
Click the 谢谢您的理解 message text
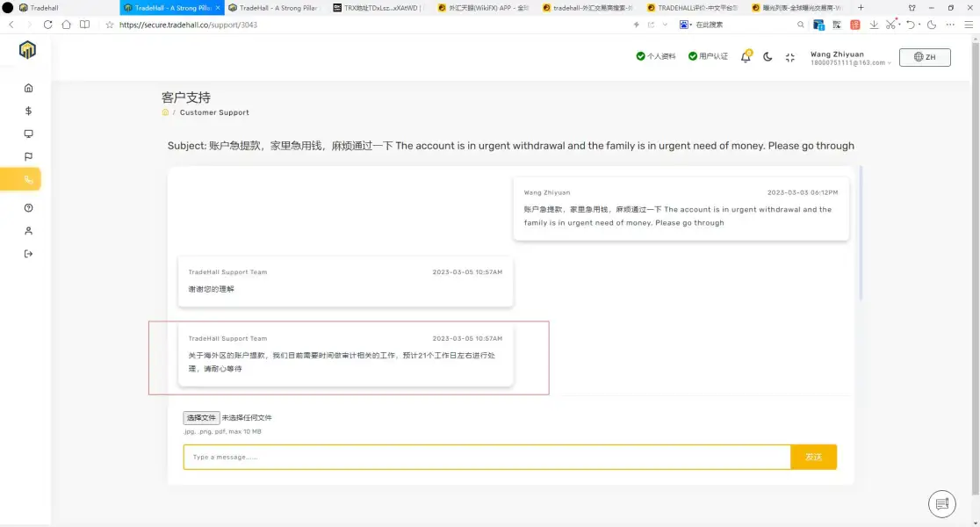pyautogui.click(x=212, y=289)
